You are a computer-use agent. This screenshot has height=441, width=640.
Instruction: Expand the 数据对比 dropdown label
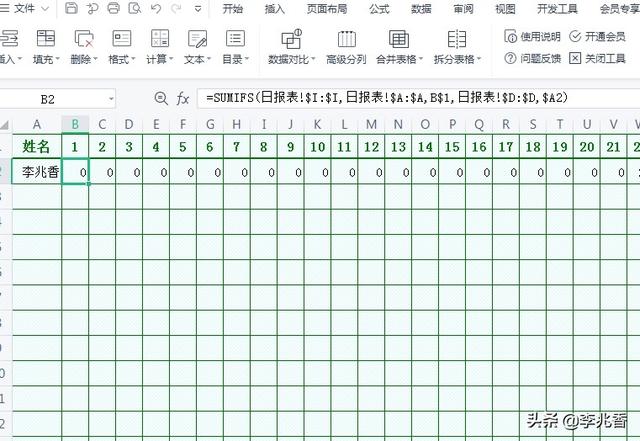[x=292, y=60]
